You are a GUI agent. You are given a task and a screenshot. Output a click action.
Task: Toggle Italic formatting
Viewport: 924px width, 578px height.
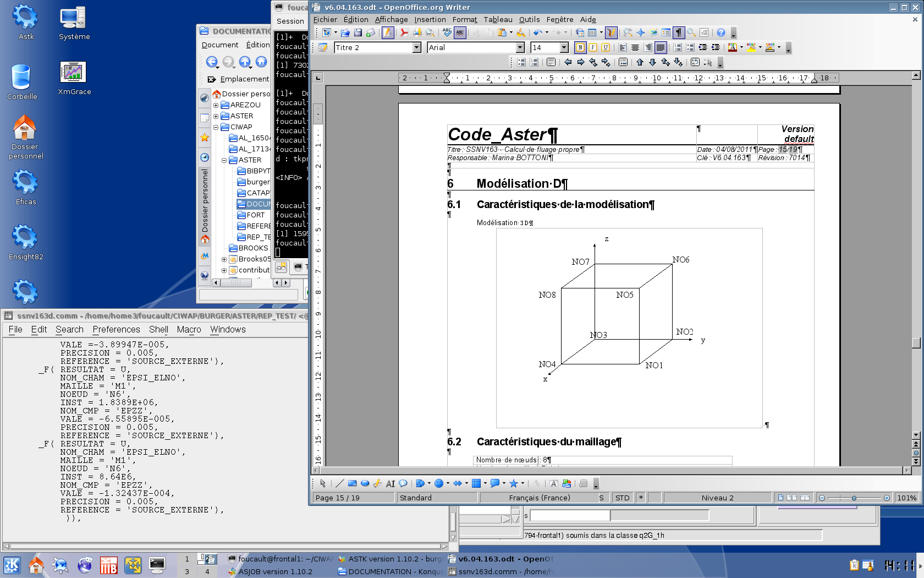(593, 48)
